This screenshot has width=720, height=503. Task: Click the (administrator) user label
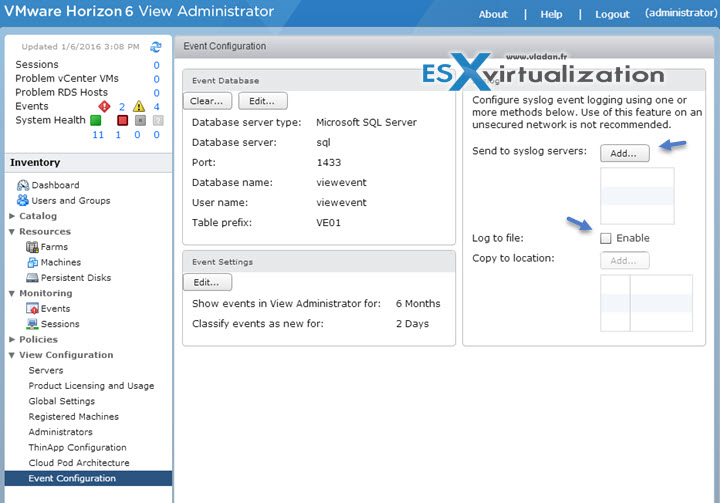click(x=681, y=13)
